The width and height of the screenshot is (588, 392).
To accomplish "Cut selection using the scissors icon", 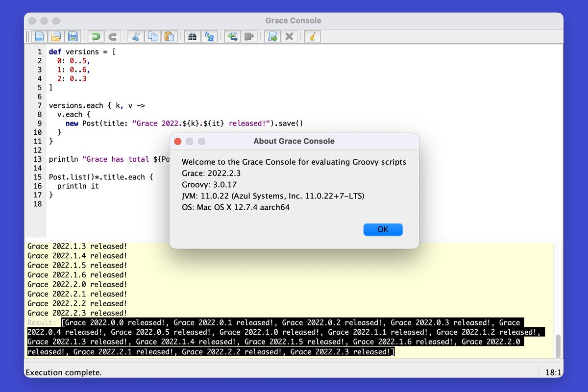I will 136,36.
